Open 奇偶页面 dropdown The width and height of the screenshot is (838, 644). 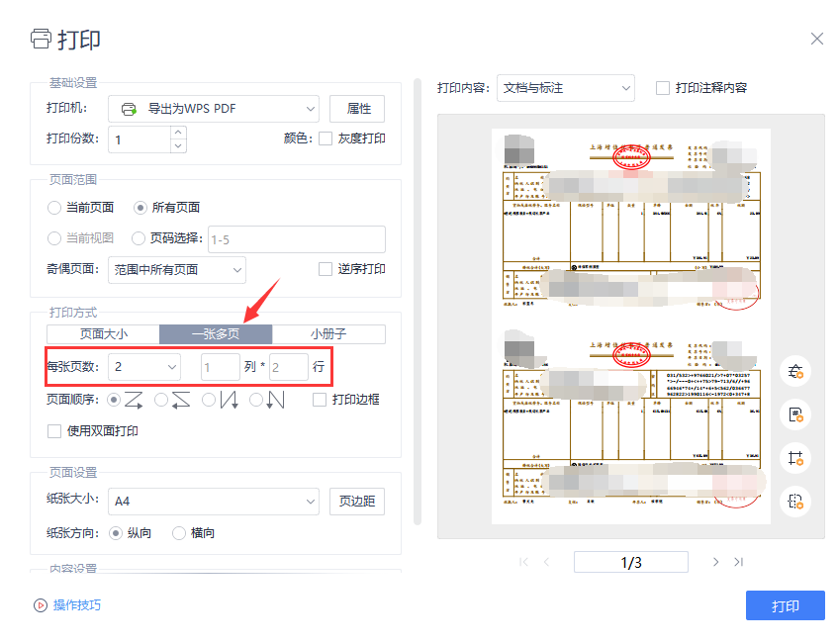coord(177,270)
